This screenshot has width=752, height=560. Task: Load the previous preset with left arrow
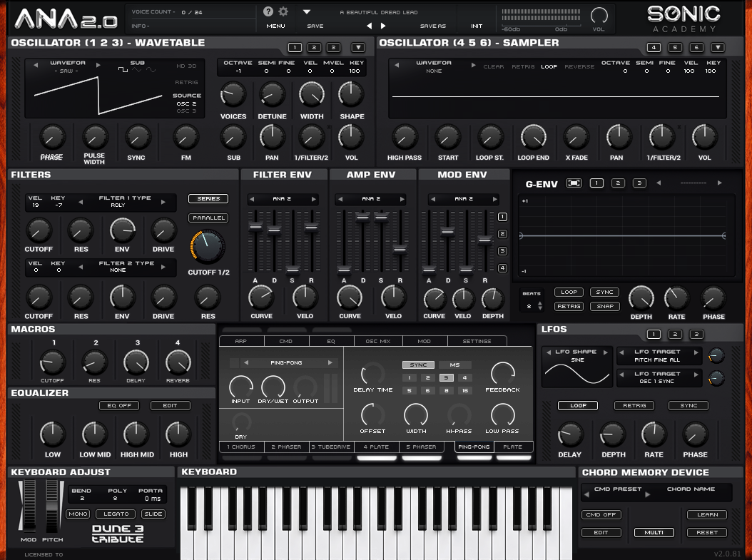click(x=369, y=26)
